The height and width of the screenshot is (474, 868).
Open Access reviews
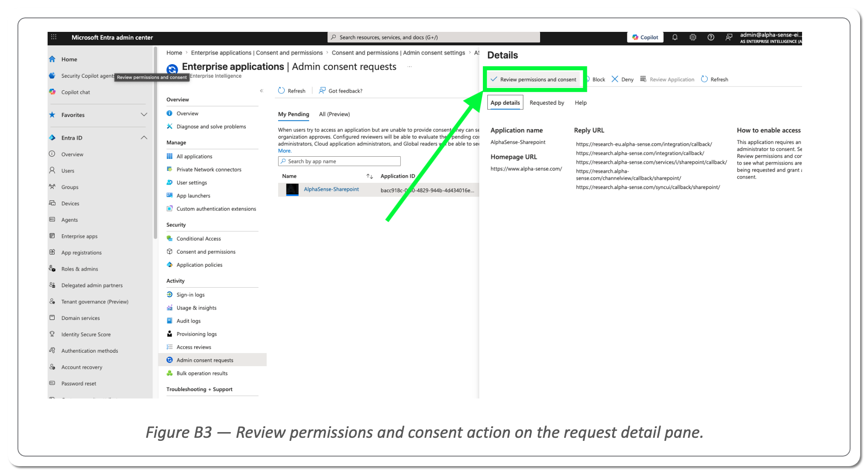[194, 347]
